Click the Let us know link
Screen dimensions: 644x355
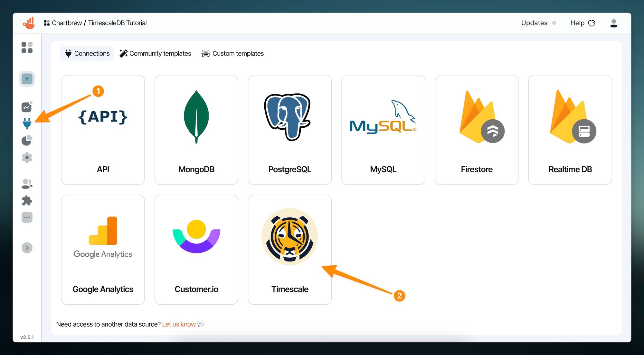pos(179,324)
